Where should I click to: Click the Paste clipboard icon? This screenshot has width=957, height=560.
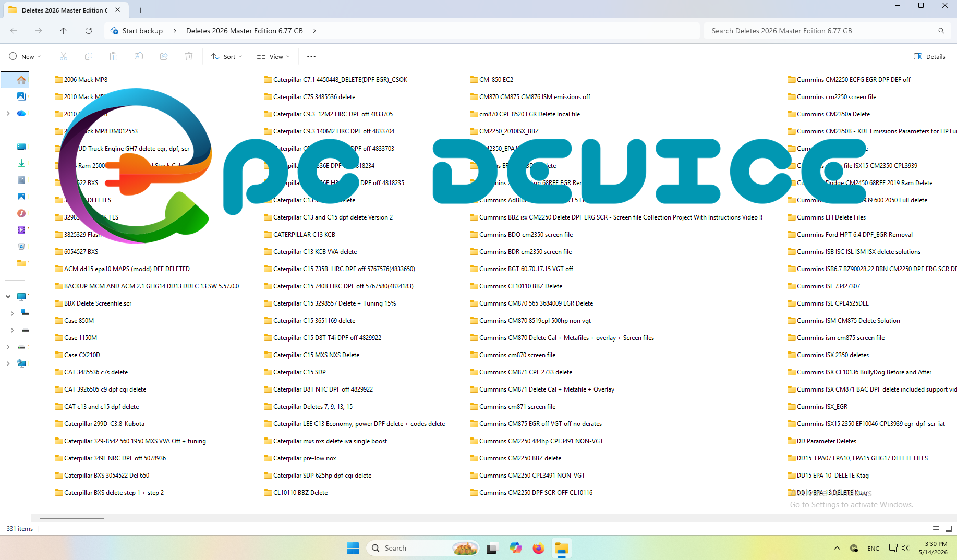pyautogui.click(x=114, y=56)
